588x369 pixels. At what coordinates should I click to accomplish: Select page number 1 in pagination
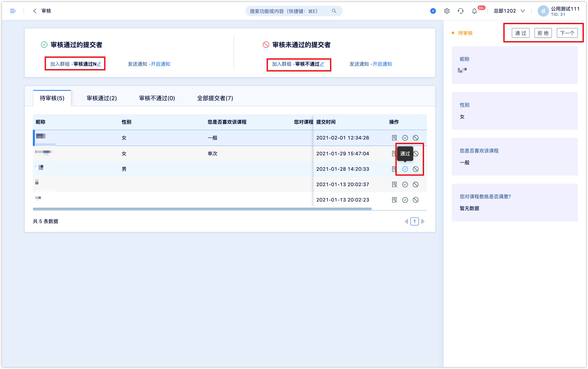click(x=414, y=221)
